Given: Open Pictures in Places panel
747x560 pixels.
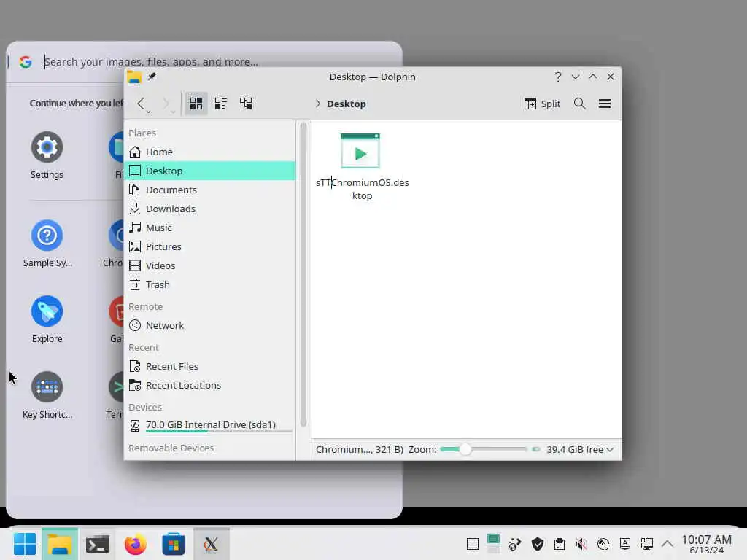Looking at the screenshot, I should pos(210,246).
